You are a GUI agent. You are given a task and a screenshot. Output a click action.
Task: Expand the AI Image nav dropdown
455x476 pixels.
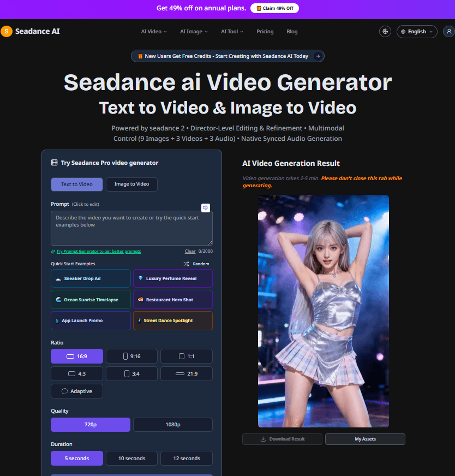point(194,32)
